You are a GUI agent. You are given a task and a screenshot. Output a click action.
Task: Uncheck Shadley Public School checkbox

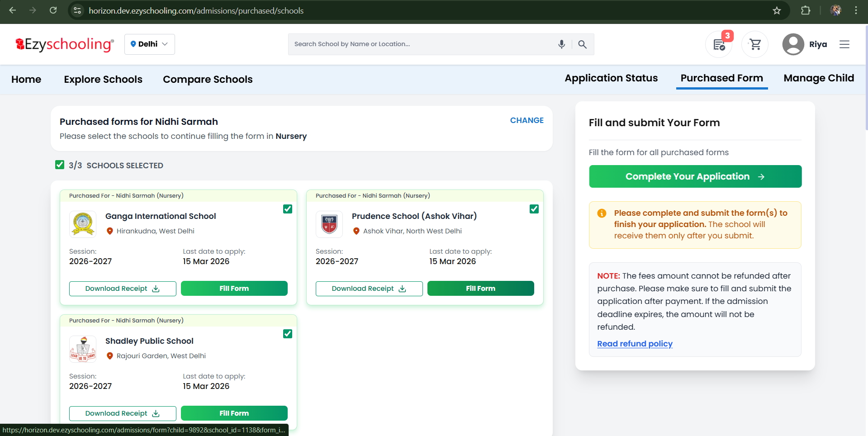point(288,334)
